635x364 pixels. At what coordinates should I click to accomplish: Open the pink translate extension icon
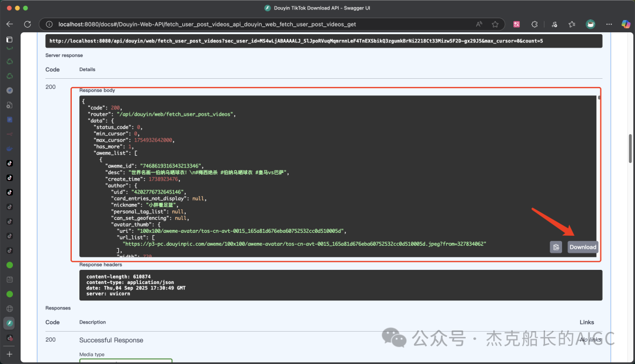click(x=516, y=24)
